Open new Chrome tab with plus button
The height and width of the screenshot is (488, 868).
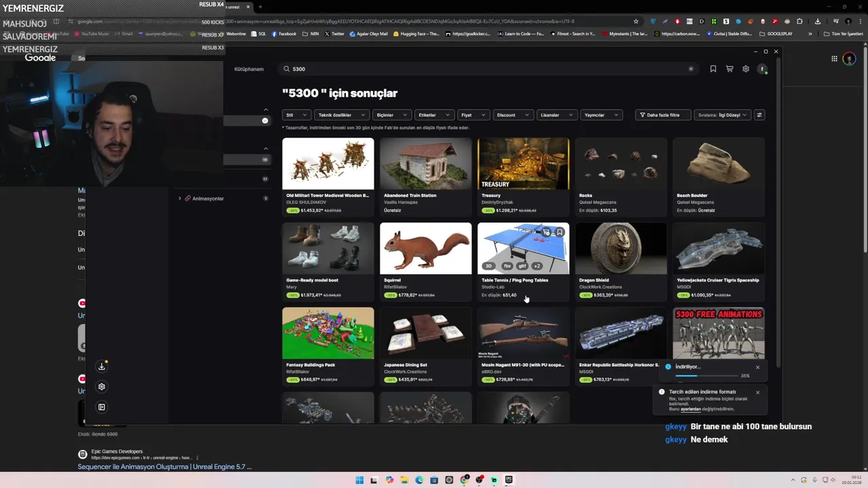[x=260, y=7]
